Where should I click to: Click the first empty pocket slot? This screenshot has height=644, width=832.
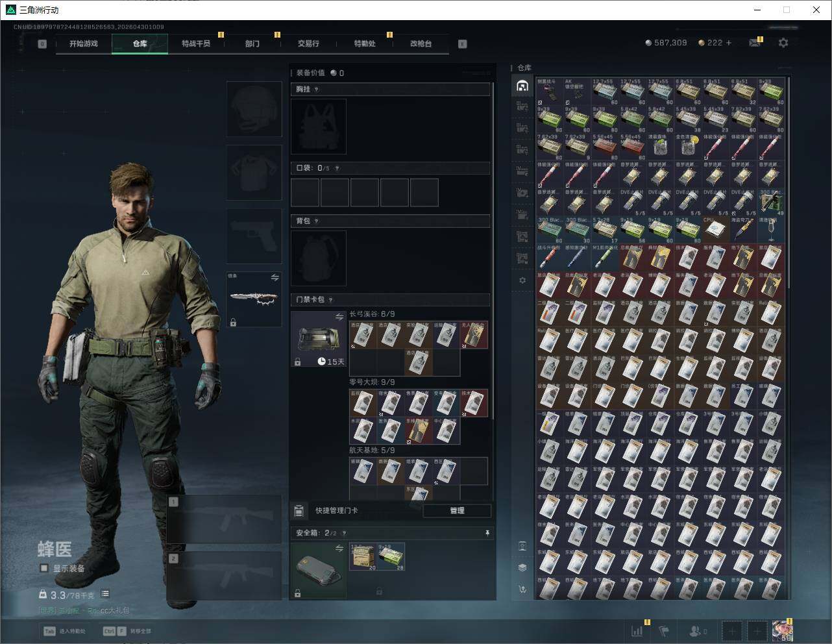click(305, 192)
